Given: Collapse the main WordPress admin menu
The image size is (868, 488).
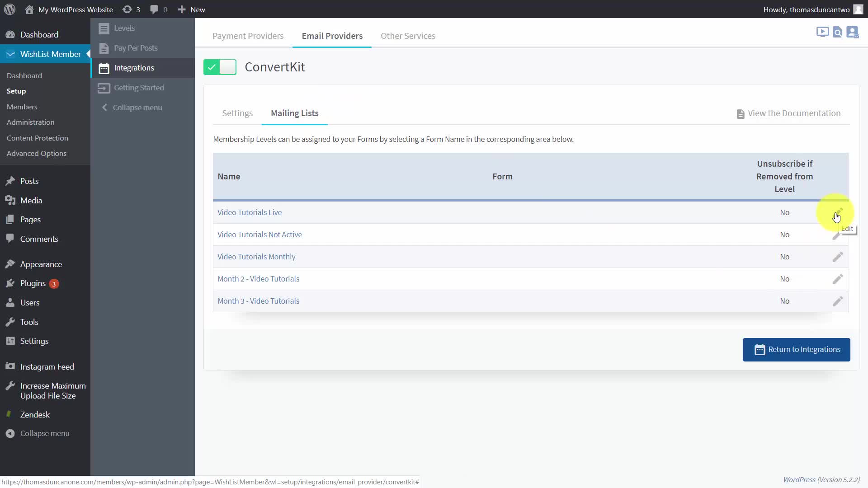Looking at the screenshot, I should 44,434.
